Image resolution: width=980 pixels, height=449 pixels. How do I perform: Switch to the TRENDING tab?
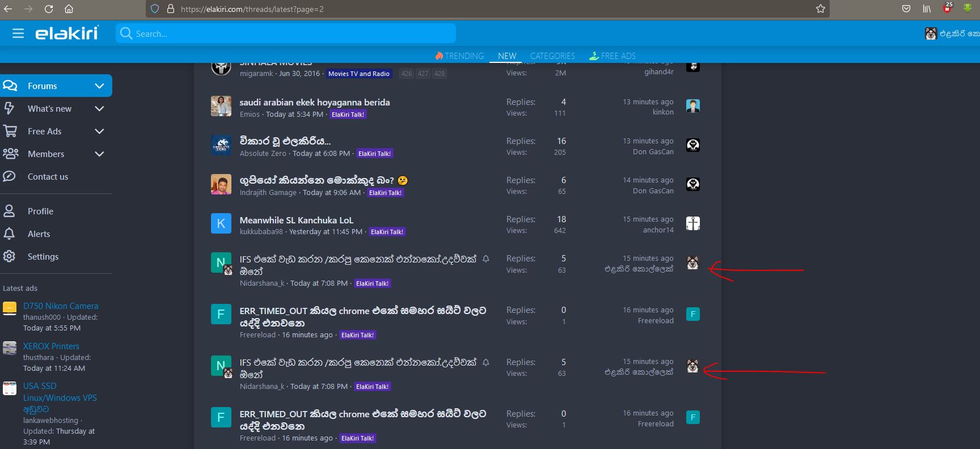[x=459, y=56]
